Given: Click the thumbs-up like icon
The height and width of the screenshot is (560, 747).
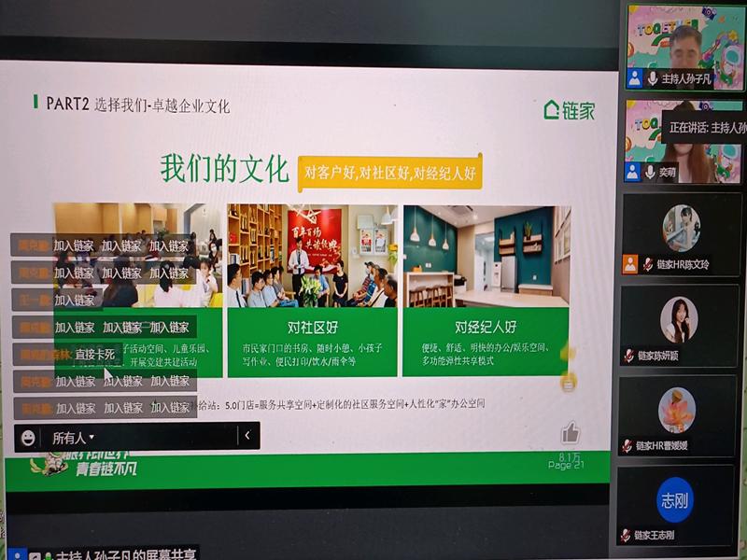Looking at the screenshot, I should pyautogui.click(x=570, y=432).
